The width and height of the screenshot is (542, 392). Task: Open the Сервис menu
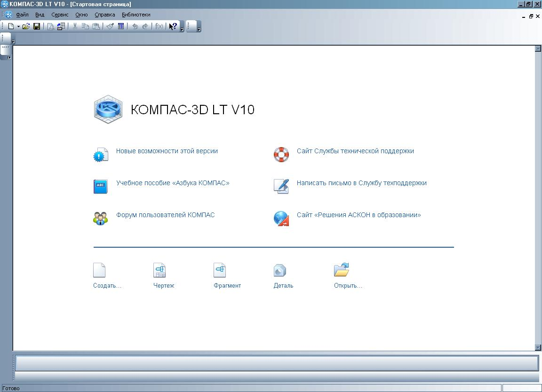pyautogui.click(x=60, y=15)
